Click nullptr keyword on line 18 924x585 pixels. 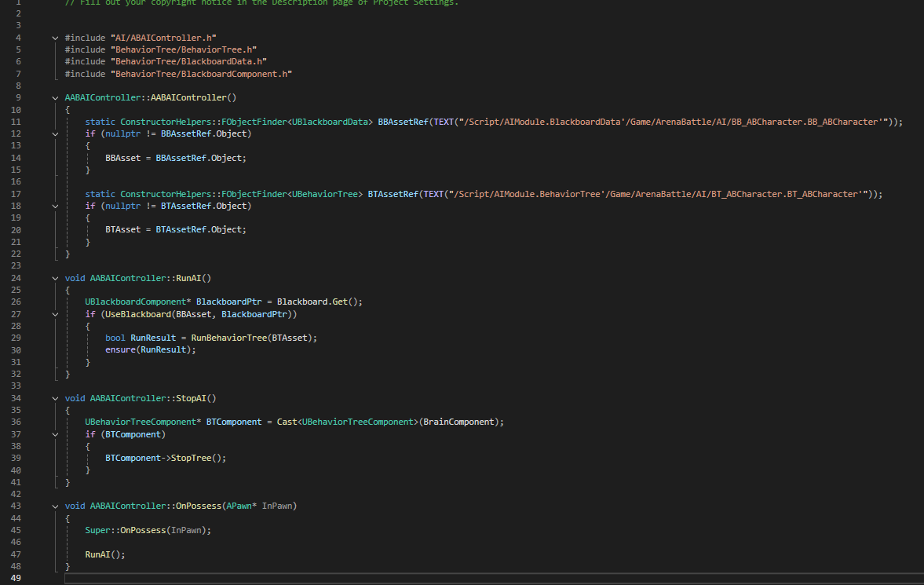pos(122,206)
